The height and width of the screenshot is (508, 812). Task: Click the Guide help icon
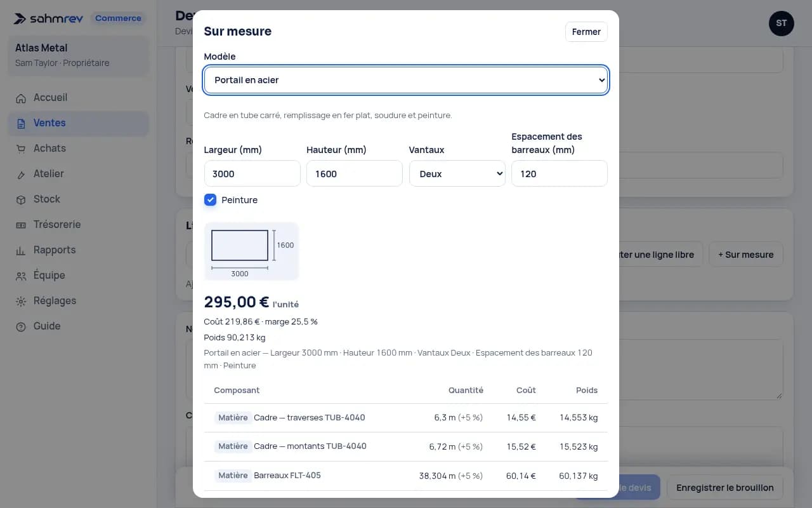click(21, 326)
